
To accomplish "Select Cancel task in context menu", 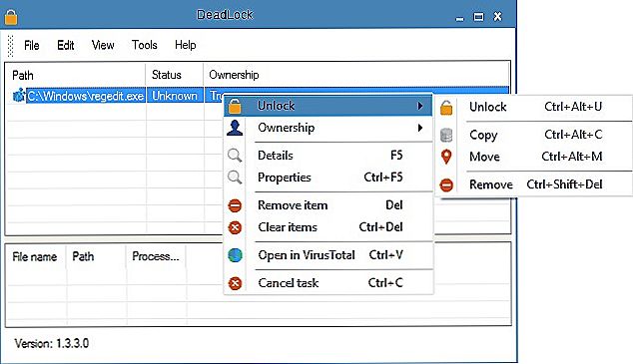I will tap(328, 283).
